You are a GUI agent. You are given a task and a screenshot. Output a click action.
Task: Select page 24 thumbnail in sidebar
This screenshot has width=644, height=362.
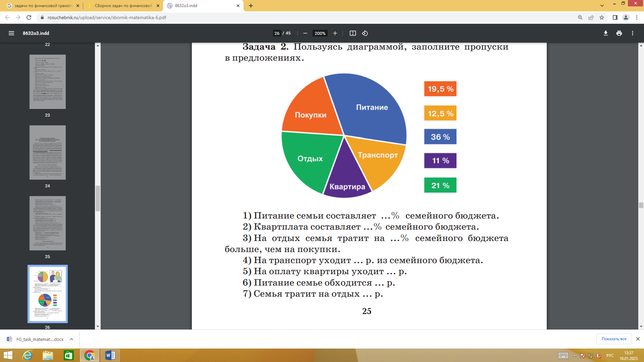(x=48, y=153)
